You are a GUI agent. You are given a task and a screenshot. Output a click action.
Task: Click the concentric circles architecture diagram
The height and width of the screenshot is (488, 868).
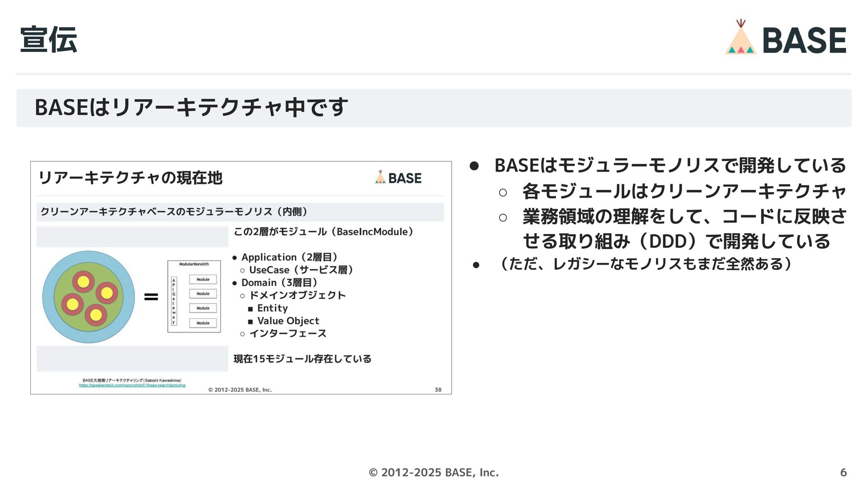[89, 297]
